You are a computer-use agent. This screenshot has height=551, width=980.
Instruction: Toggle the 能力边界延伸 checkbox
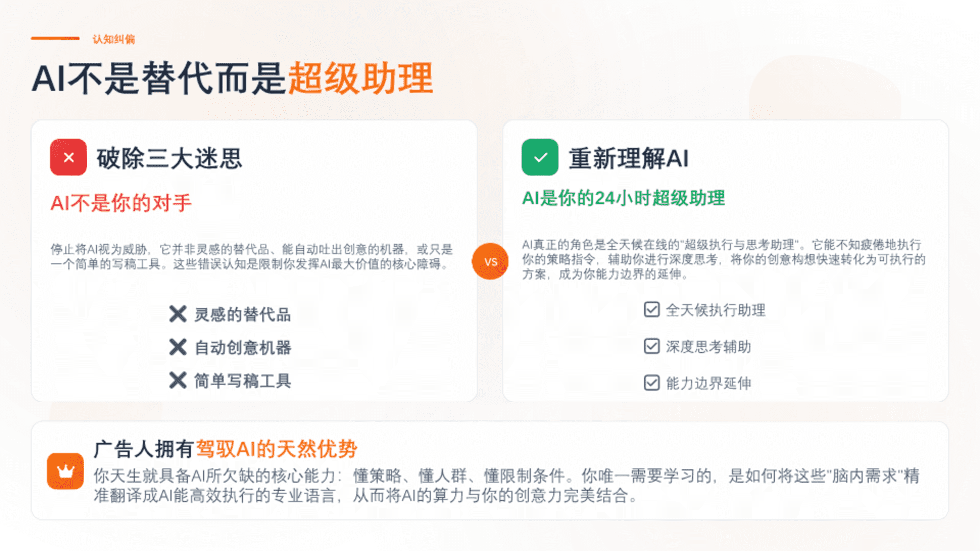pos(652,383)
